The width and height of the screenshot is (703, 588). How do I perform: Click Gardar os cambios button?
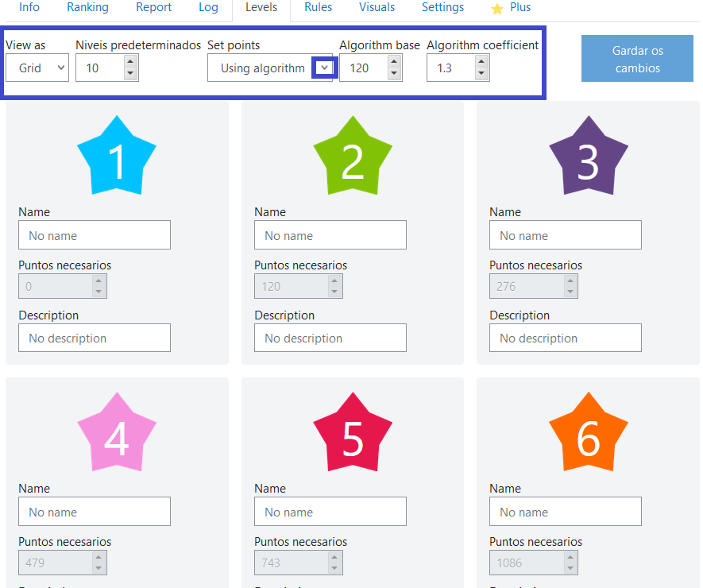pos(637,59)
